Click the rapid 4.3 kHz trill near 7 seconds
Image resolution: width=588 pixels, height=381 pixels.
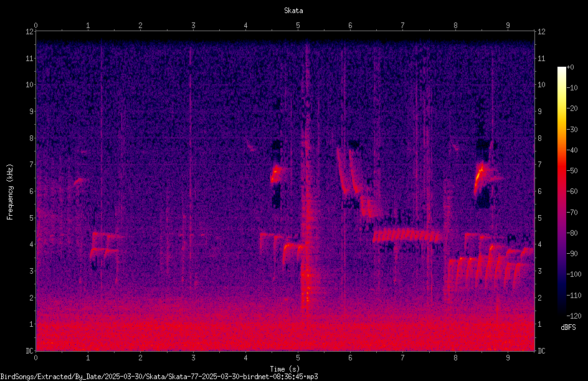point(407,236)
